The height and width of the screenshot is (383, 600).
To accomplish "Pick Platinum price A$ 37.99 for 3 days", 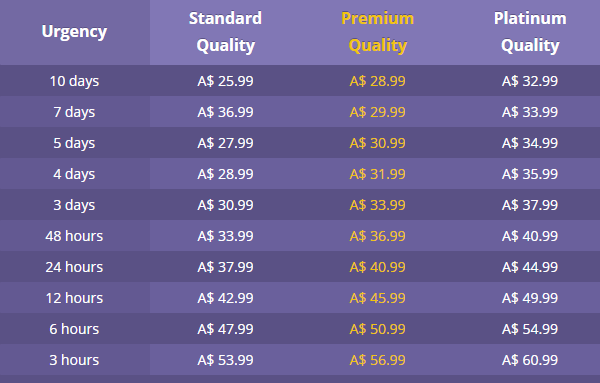I will pos(530,205).
